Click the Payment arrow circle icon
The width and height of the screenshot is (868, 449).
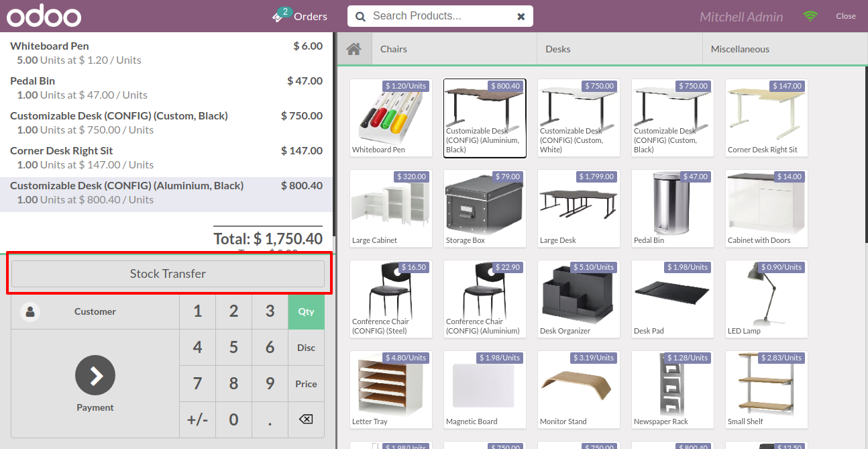(x=95, y=375)
